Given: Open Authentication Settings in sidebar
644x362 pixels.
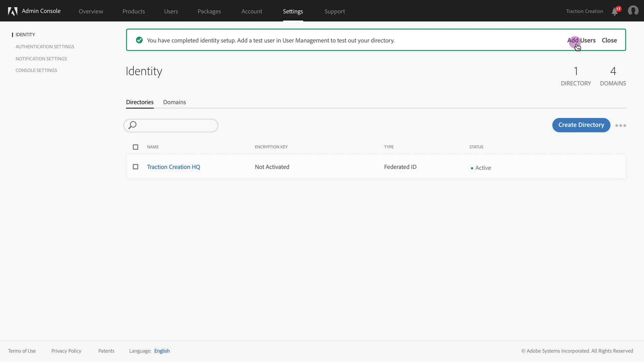Looking at the screenshot, I should coord(45,47).
